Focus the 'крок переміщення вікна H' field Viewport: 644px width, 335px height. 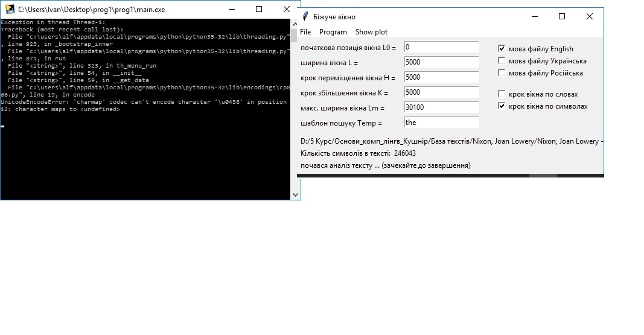441,77
